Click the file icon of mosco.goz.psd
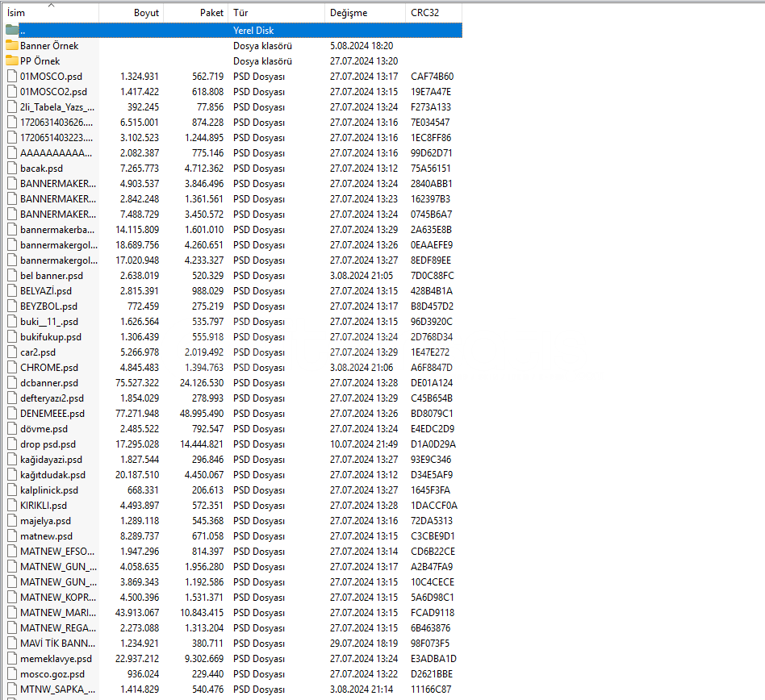The image size is (765, 700). pos(12,673)
